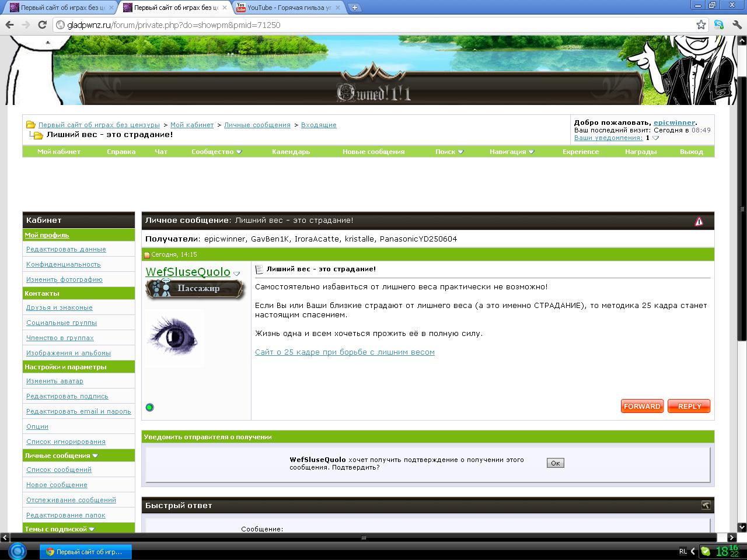Open Мой кабинет in the navbar
Image resolution: width=747 pixels, height=560 pixels.
click(59, 152)
